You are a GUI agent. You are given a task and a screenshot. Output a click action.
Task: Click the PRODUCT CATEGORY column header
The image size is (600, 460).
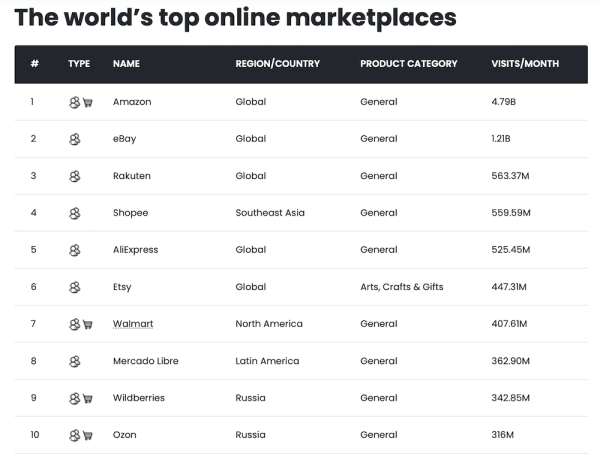tap(408, 64)
